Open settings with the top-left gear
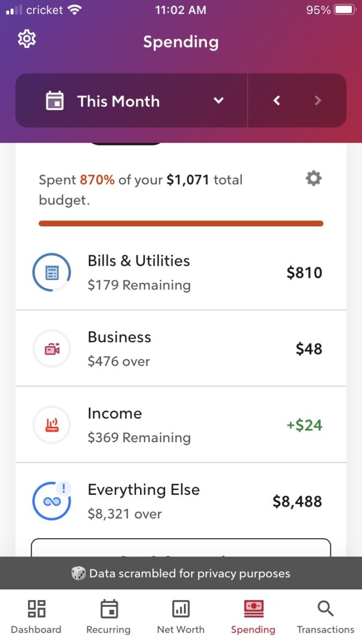This screenshot has height=644, width=362. click(26, 39)
